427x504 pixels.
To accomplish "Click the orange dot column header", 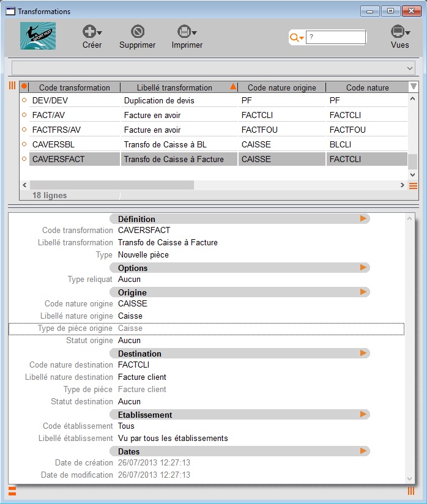I will click(x=24, y=86).
